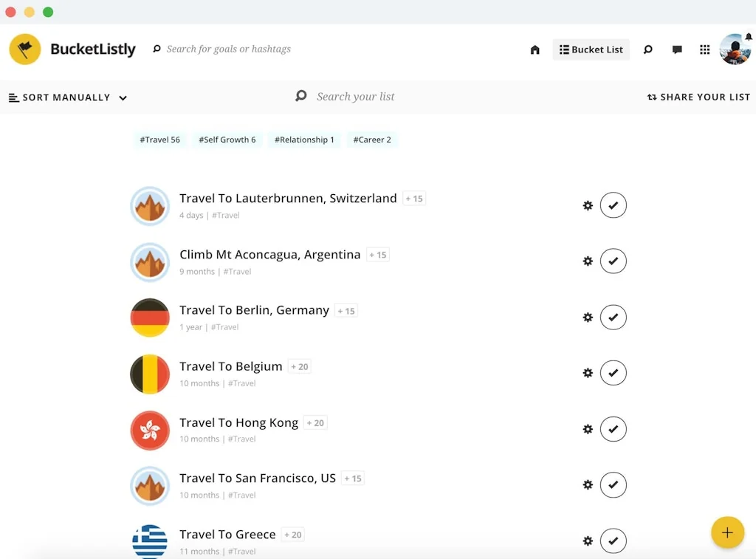Viewport: 756px width, 559px height.
Task: Open the apps grid icon in the top bar
Action: [704, 49]
